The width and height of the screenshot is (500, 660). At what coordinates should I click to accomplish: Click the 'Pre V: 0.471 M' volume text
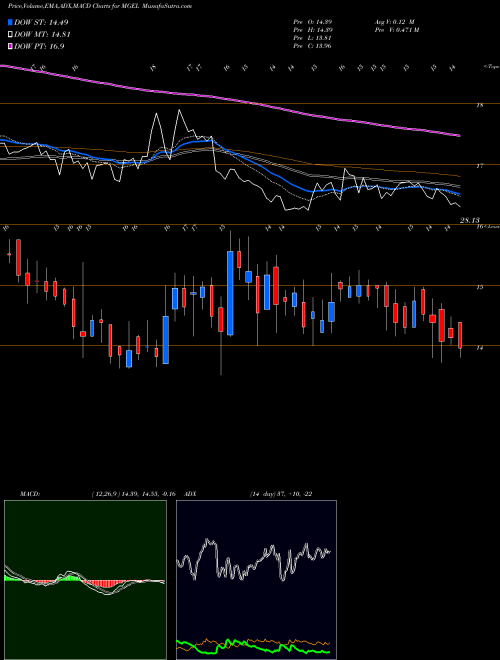point(399,29)
